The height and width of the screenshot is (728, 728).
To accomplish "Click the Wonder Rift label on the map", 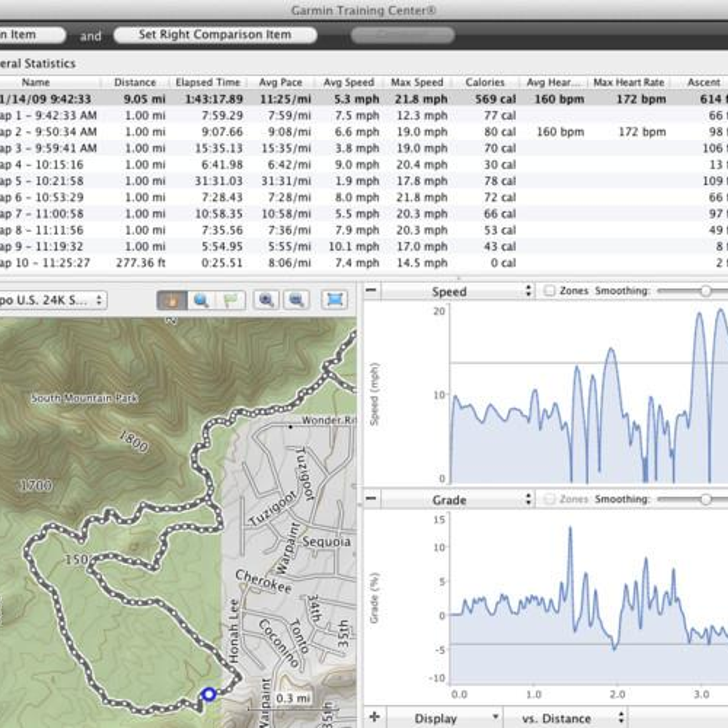I will (x=329, y=420).
